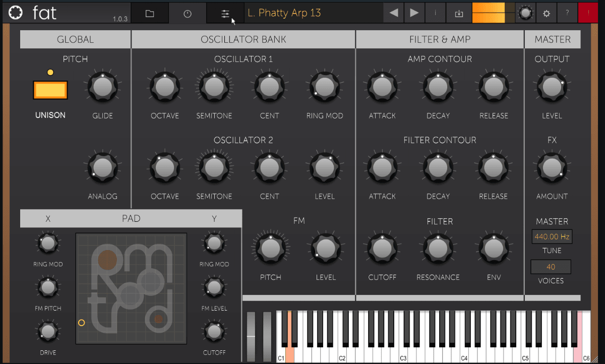Open the sliders controls view icon
Screen dimensions: 605x364
click(x=225, y=14)
